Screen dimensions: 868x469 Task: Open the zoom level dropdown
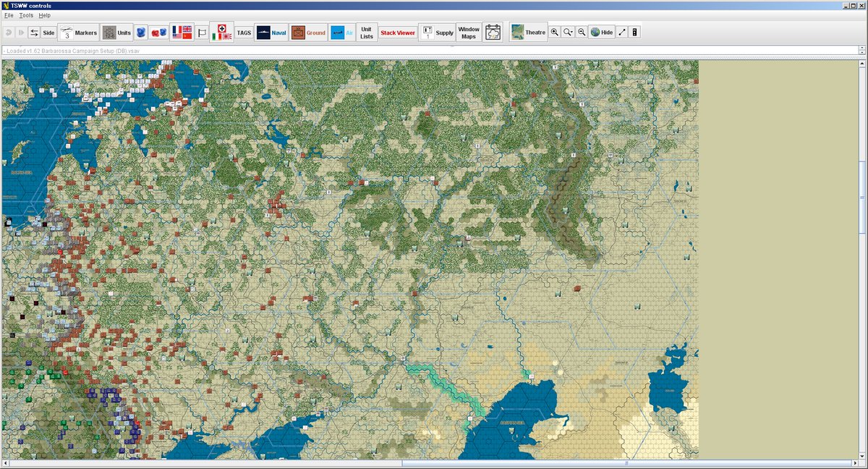[x=568, y=33]
